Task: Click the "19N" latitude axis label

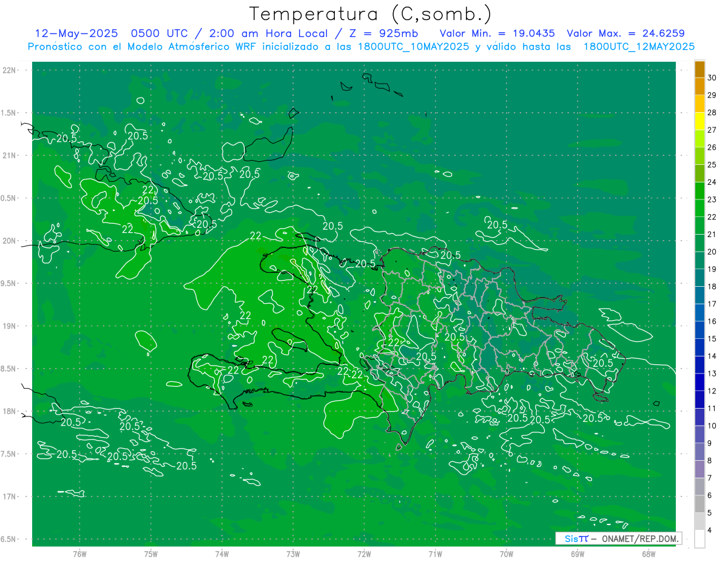Action: (x=10, y=326)
